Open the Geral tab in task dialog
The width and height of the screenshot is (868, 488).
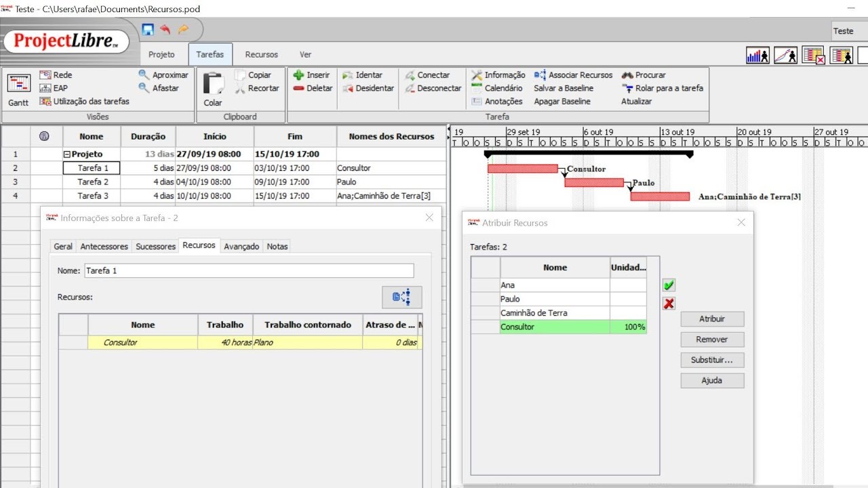pos(63,246)
